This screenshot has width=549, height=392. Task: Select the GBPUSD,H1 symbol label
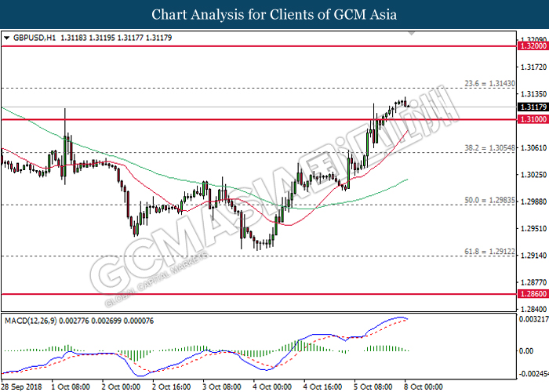(34, 38)
